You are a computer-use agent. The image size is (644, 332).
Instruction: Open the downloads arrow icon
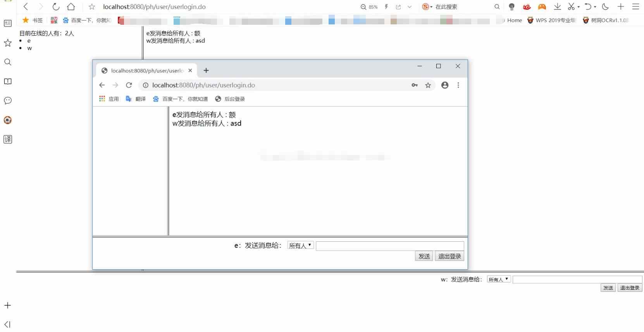point(557,7)
